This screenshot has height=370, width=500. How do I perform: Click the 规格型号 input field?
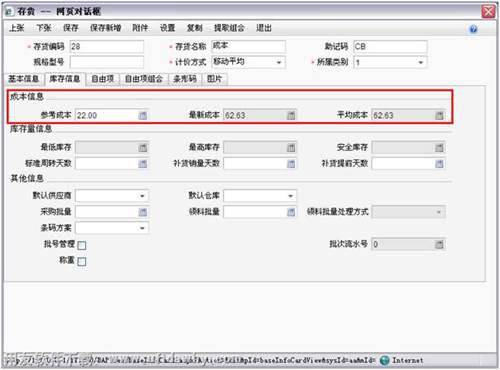click(x=107, y=62)
